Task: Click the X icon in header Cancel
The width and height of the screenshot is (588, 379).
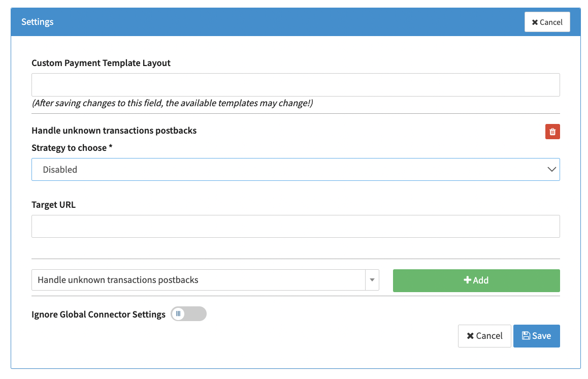Action: coord(535,22)
